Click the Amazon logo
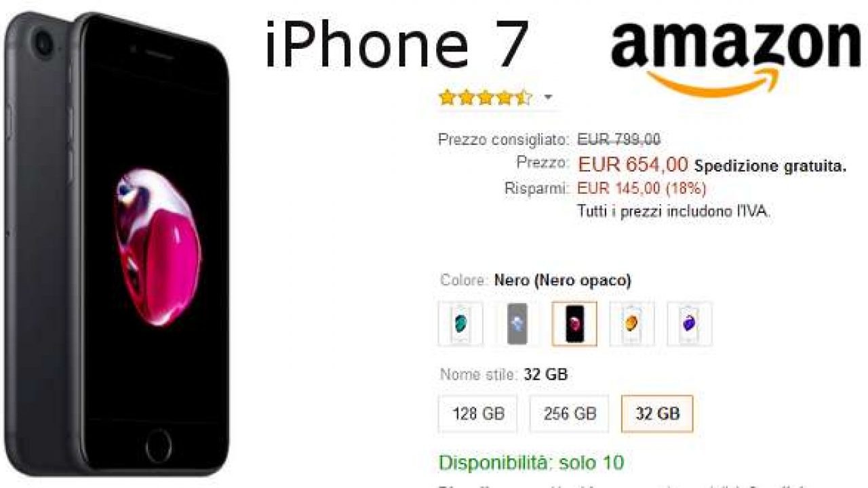868x488 pixels. pyautogui.click(x=735, y=56)
